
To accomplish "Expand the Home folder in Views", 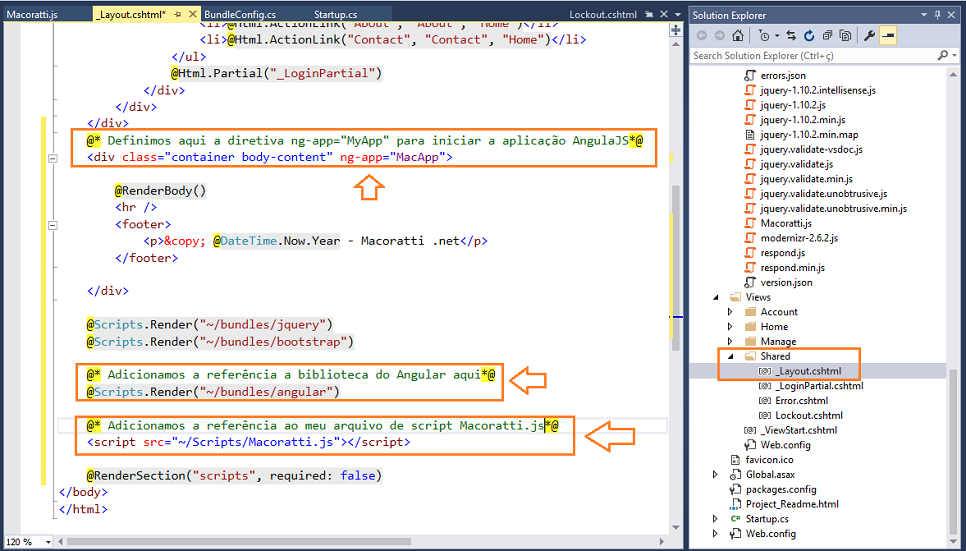I will point(731,327).
